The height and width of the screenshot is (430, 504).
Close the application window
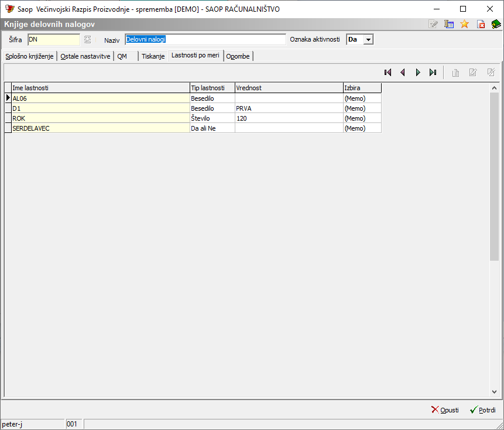(490, 9)
